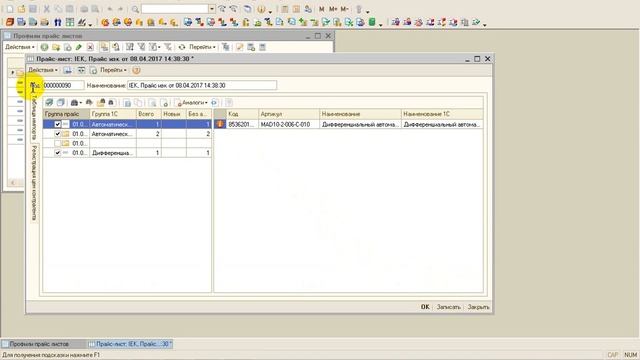Click the uncheck-all icon in table toolbar
This screenshot has width=640, height=360.
point(61,102)
